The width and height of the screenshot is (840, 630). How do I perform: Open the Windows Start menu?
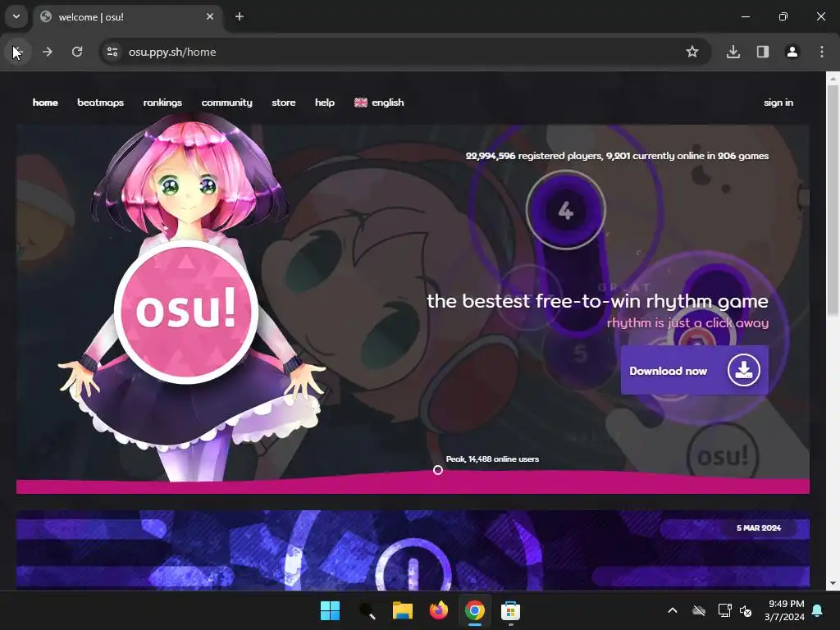click(x=330, y=610)
